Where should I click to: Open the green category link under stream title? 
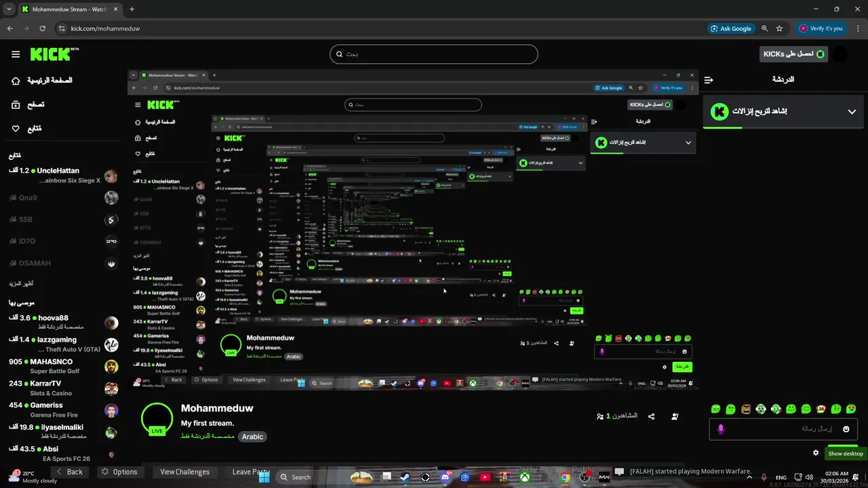tap(208, 436)
